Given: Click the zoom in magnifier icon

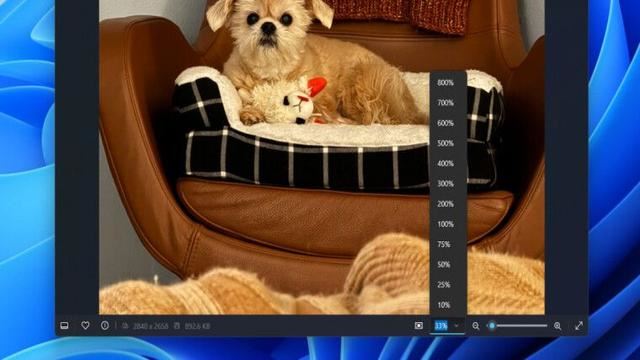Looking at the screenshot, I should pyautogui.click(x=558, y=326).
